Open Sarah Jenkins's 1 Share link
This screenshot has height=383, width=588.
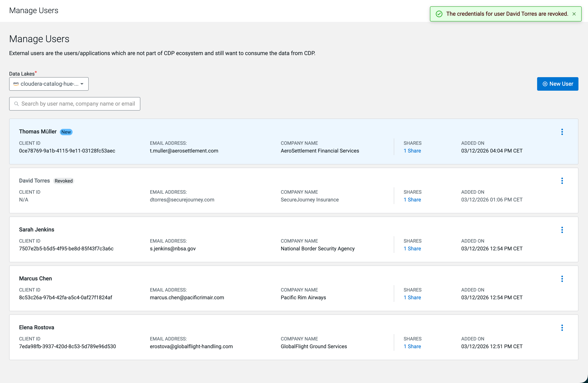point(412,249)
